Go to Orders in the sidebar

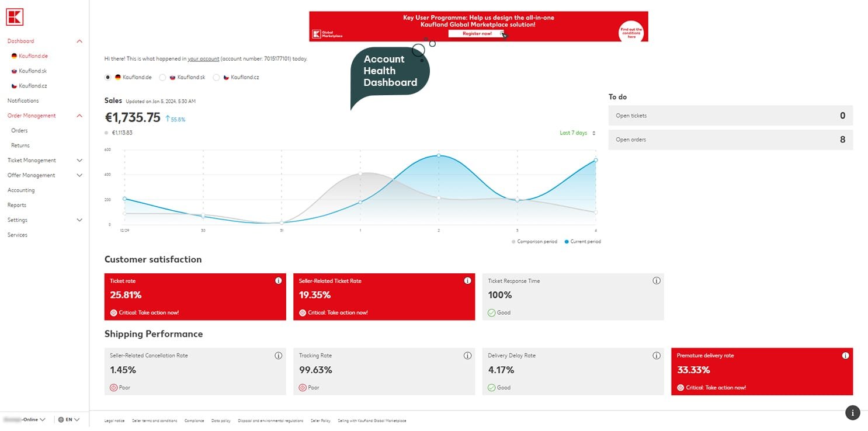pyautogui.click(x=19, y=131)
